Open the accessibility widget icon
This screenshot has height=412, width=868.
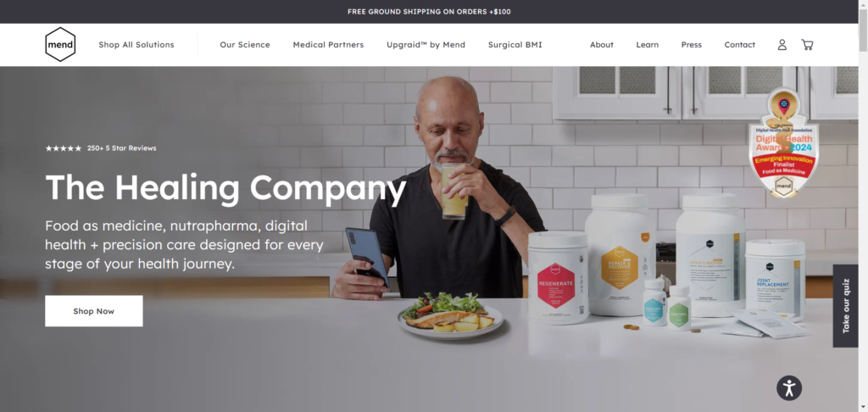789,387
